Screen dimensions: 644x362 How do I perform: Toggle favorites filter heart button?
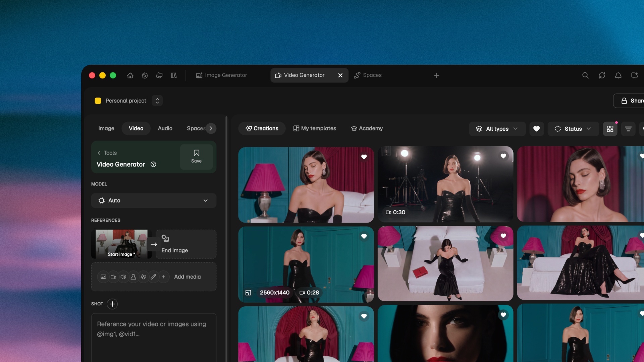click(536, 129)
